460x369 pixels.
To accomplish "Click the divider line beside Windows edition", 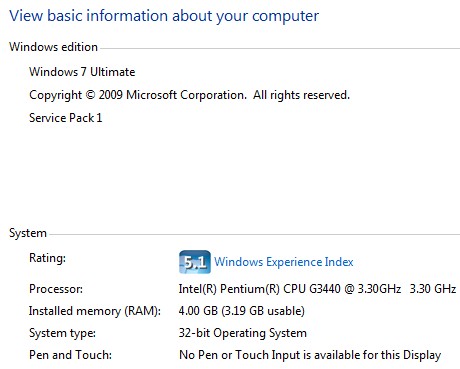I will pos(280,49).
